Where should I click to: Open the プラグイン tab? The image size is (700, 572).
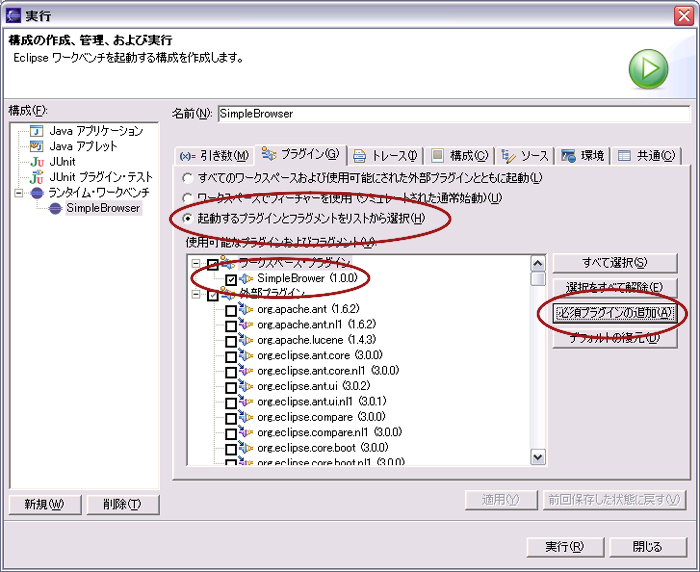[x=300, y=154]
